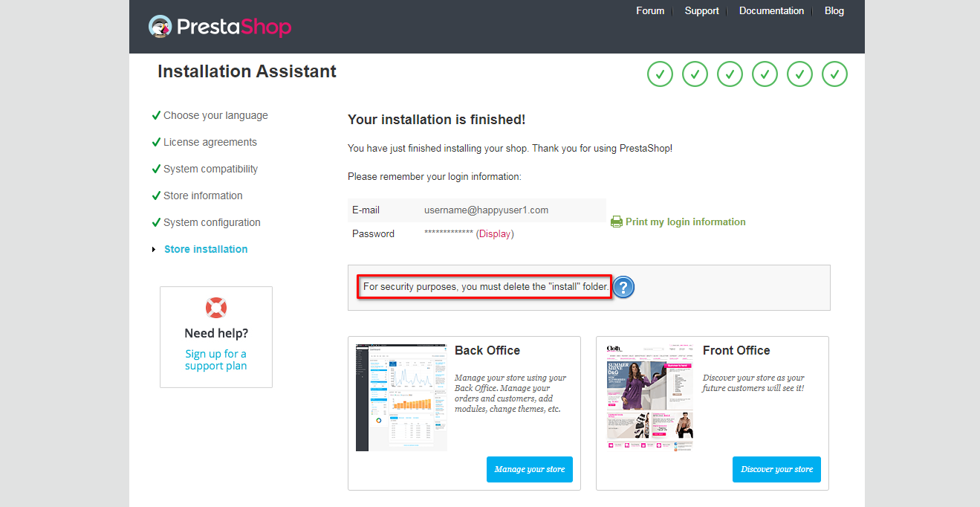
Task: Click the masked password asterisks
Action: [x=449, y=233]
